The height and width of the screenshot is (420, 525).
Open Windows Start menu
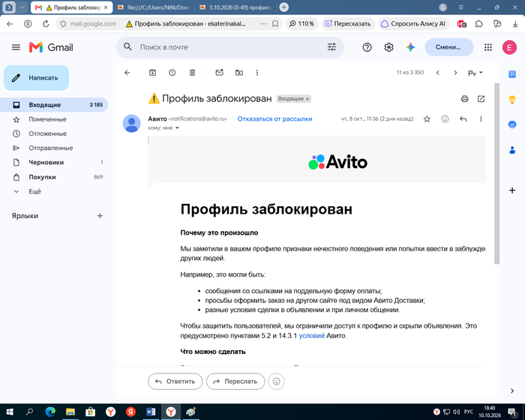click(10, 412)
